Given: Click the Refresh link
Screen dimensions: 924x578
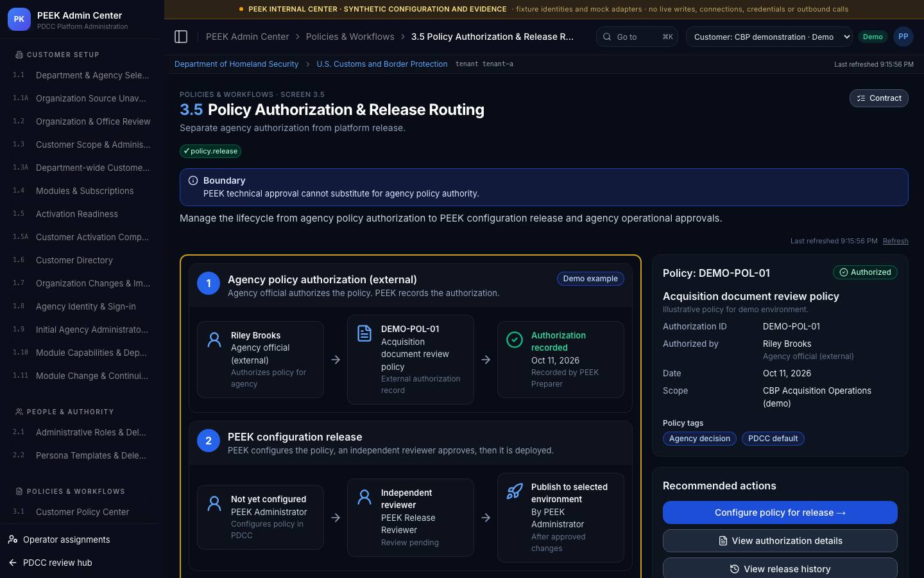Looking at the screenshot, I should [895, 241].
